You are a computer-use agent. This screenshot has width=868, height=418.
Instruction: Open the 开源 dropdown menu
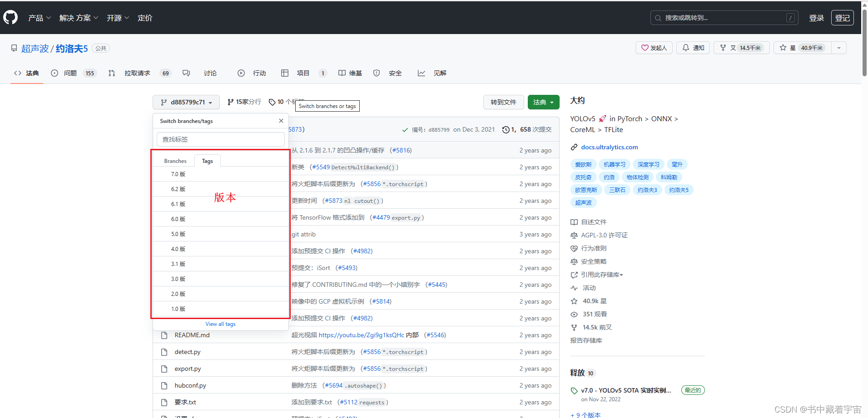pos(118,18)
